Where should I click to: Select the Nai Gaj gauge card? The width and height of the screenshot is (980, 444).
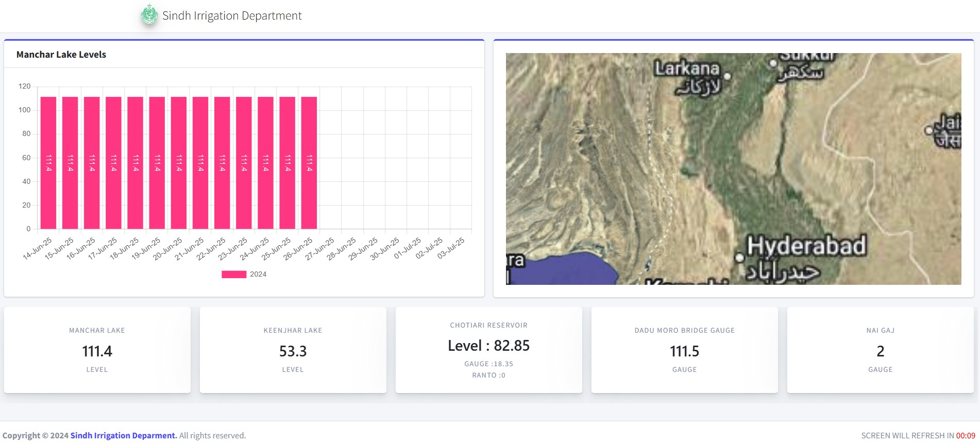tap(880, 350)
